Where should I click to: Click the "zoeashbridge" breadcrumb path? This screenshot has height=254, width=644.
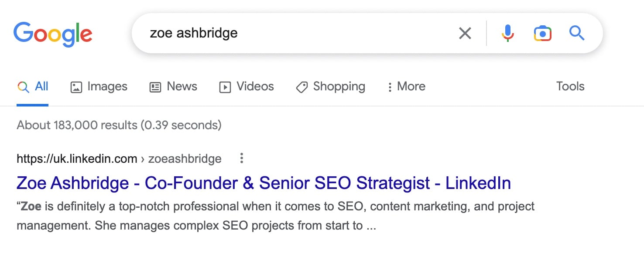(x=185, y=159)
